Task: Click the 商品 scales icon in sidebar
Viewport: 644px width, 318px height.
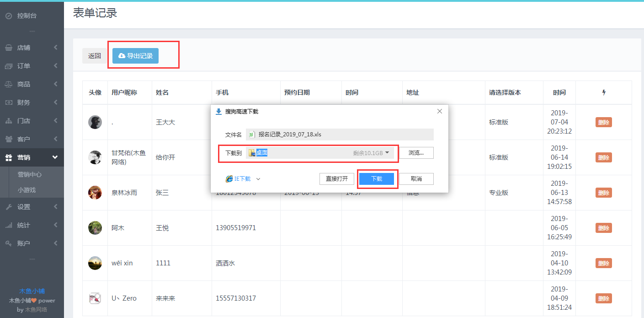Action: tap(8, 84)
